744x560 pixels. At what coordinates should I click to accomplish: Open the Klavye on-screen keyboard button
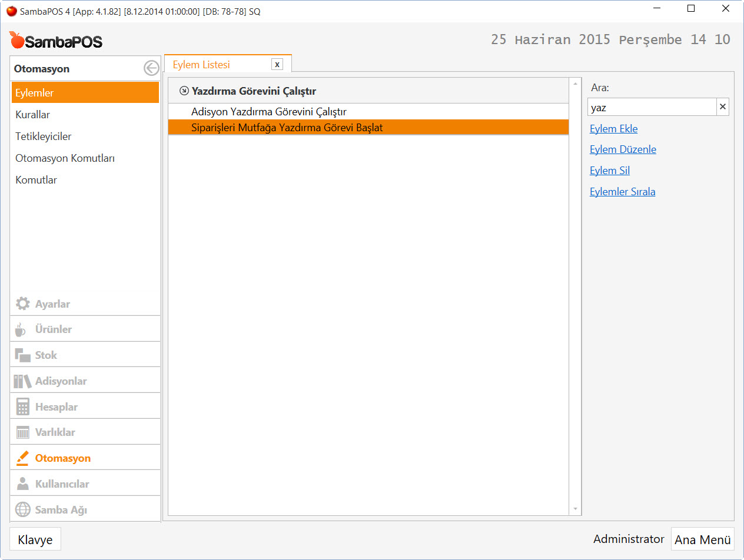[x=35, y=539]
